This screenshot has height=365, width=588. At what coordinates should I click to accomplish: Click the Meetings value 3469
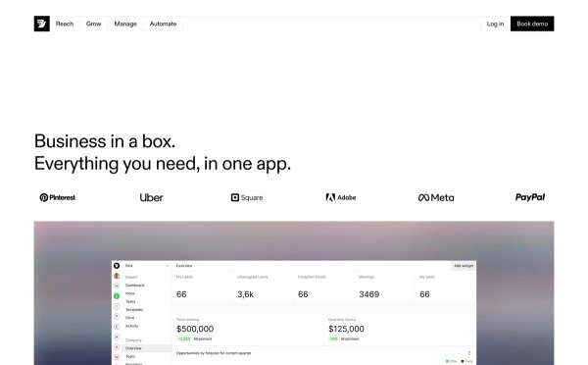[369, 294]
